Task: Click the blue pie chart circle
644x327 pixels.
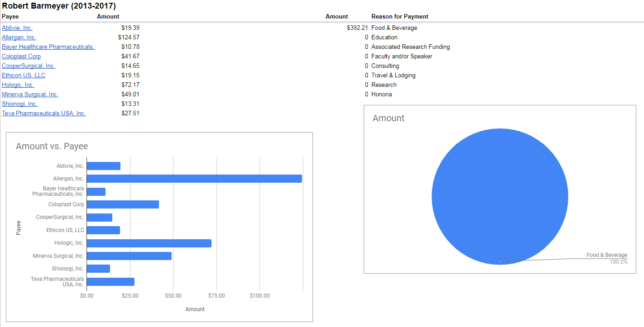Action: pos(500,196)
